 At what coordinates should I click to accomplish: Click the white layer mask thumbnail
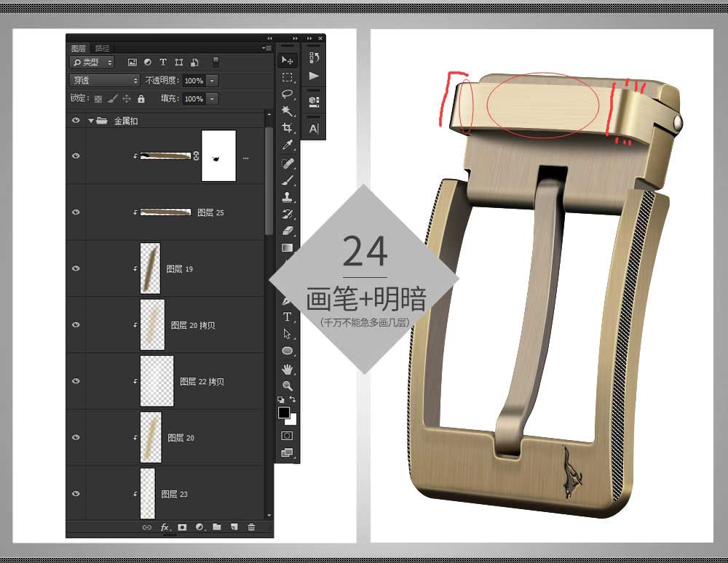click(x=218, y=156)
